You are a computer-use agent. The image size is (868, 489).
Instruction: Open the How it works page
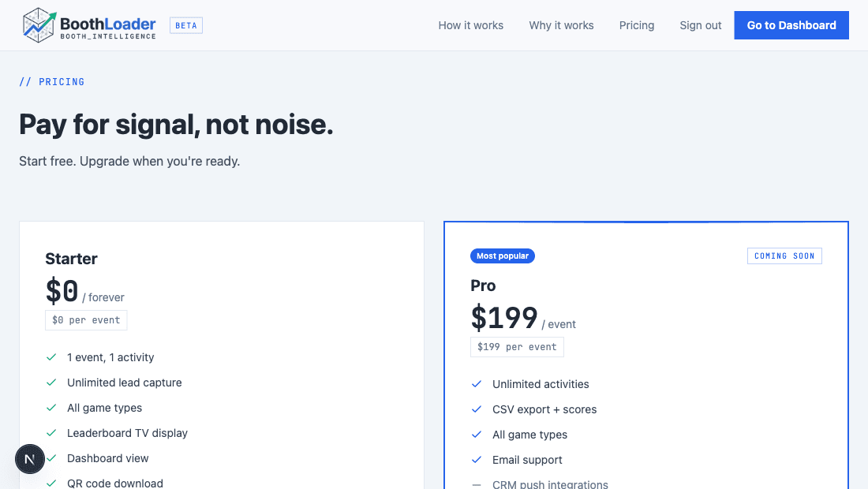pyautogui.click(x=470, y=25)
